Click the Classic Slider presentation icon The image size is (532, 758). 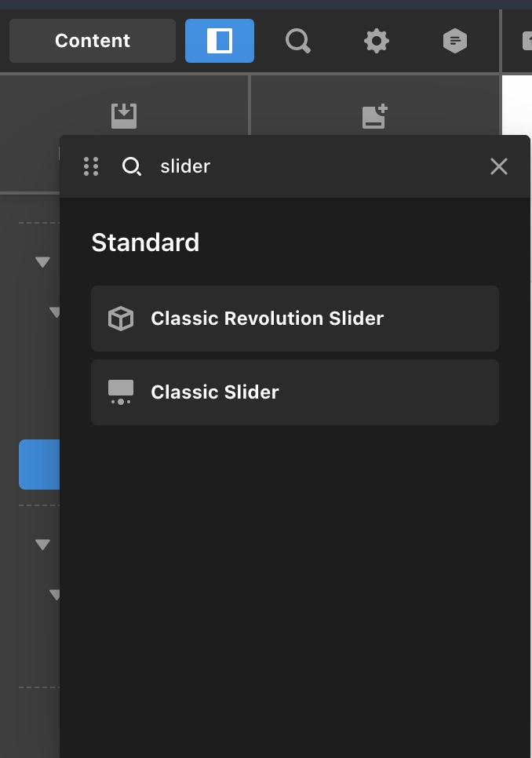pos(121,392)
